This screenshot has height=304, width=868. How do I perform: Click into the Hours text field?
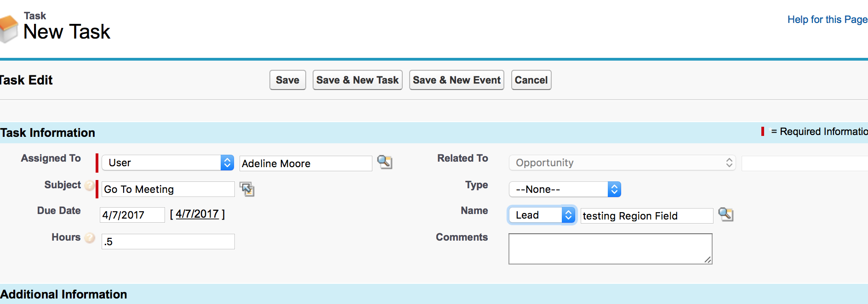coord(168,242)
